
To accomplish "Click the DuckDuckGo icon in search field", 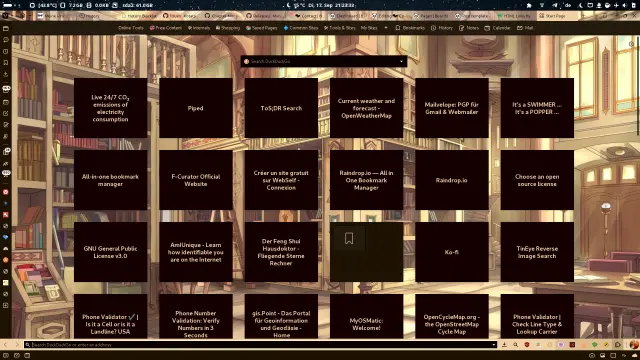I will (x=246, y=61).
